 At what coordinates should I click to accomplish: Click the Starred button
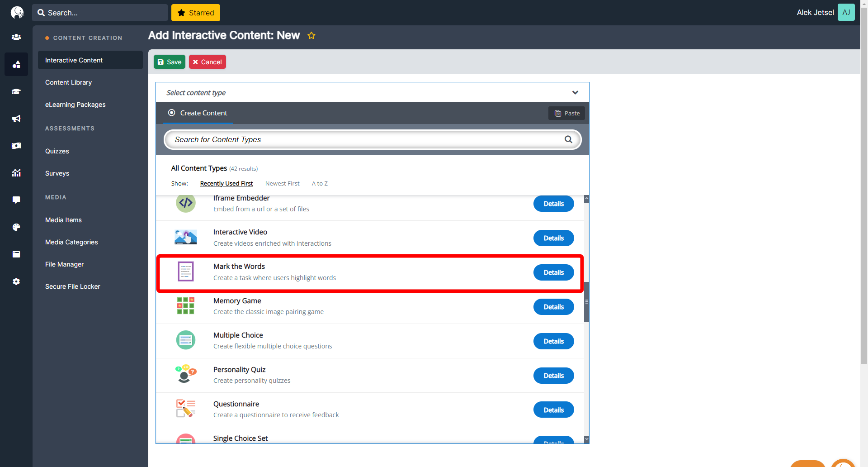pos(196,13)
